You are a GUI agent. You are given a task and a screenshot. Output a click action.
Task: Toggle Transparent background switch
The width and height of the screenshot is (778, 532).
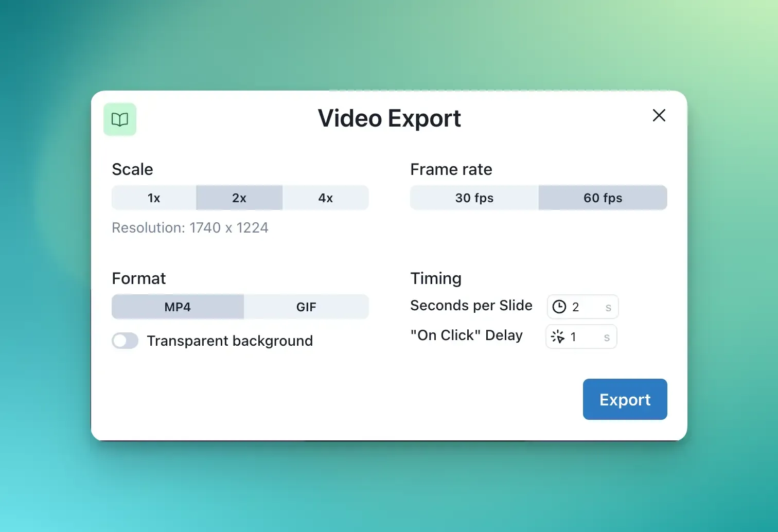point(125,341)
